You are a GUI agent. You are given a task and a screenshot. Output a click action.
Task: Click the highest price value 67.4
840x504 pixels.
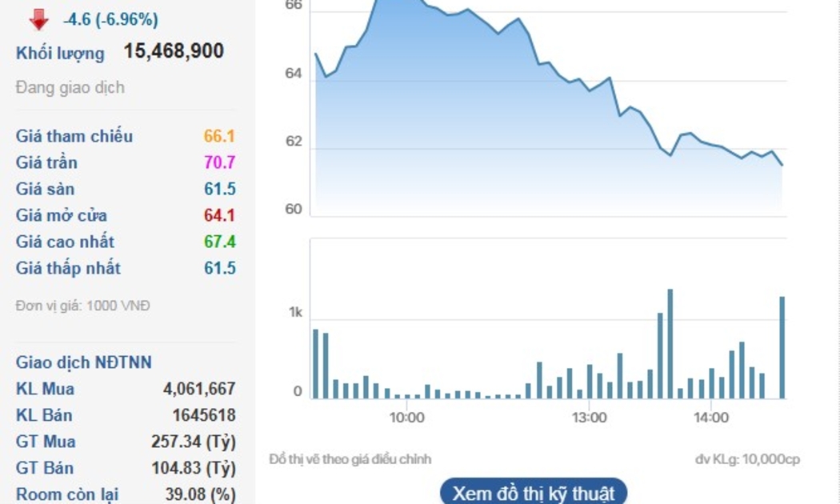pyautogui.click(x=219, y=242)
